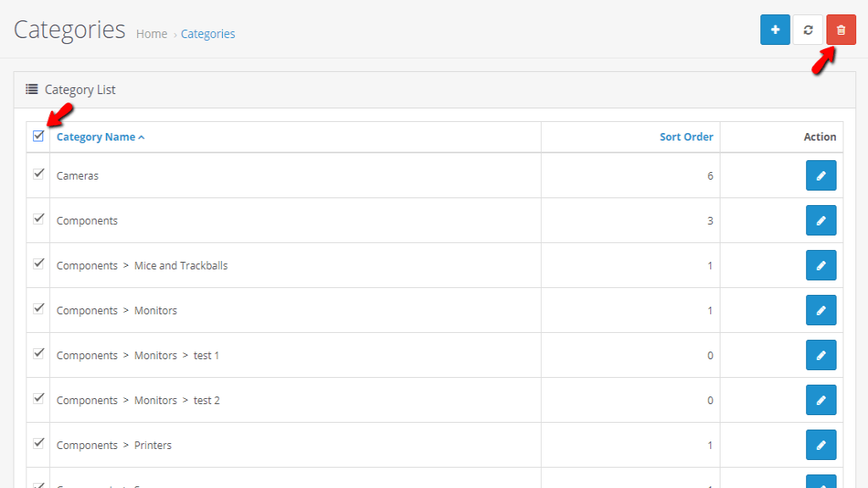
Task: Edit the Monitors subcategory
Action: point(820,310)
